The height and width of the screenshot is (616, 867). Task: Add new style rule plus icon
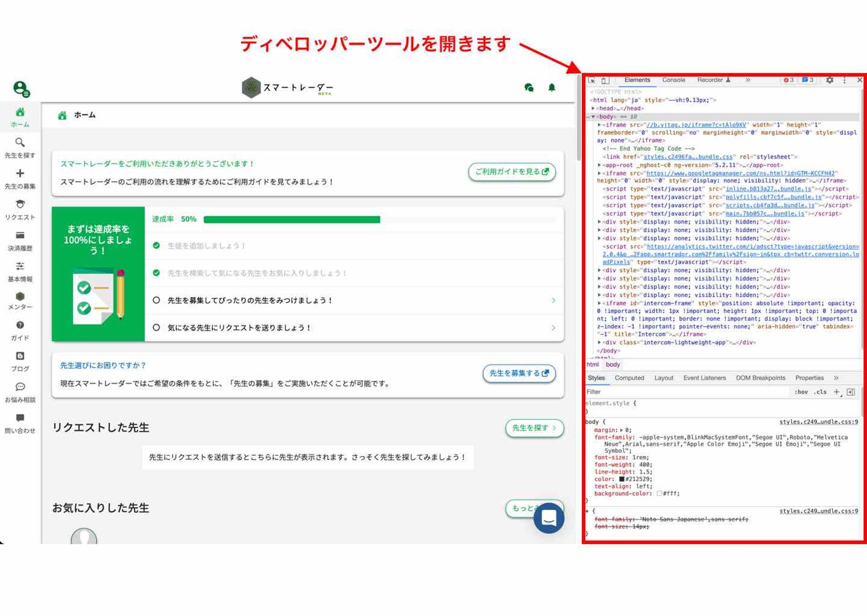tap(837, 392)
